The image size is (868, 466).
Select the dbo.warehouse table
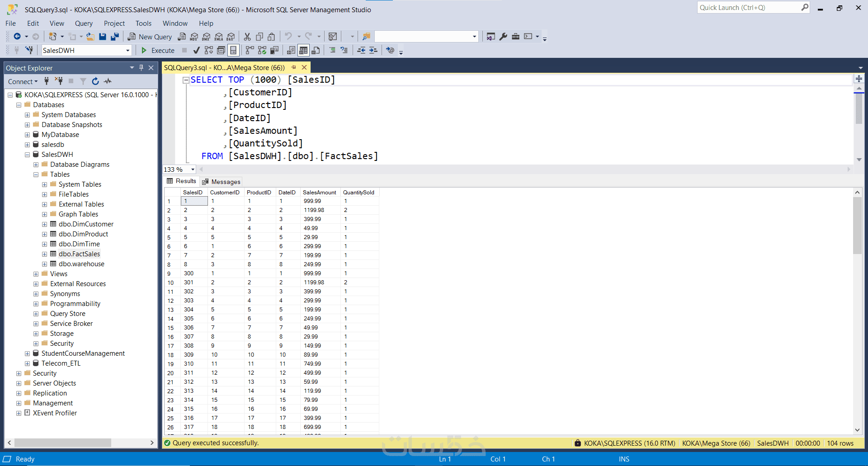tap(81, 264)
